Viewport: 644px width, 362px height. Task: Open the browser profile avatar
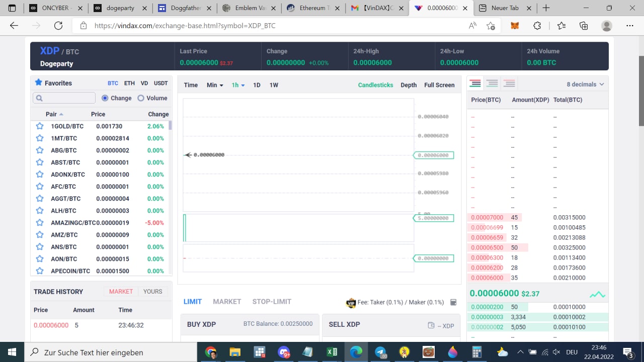pyautogui.click(x=607, y=26)
